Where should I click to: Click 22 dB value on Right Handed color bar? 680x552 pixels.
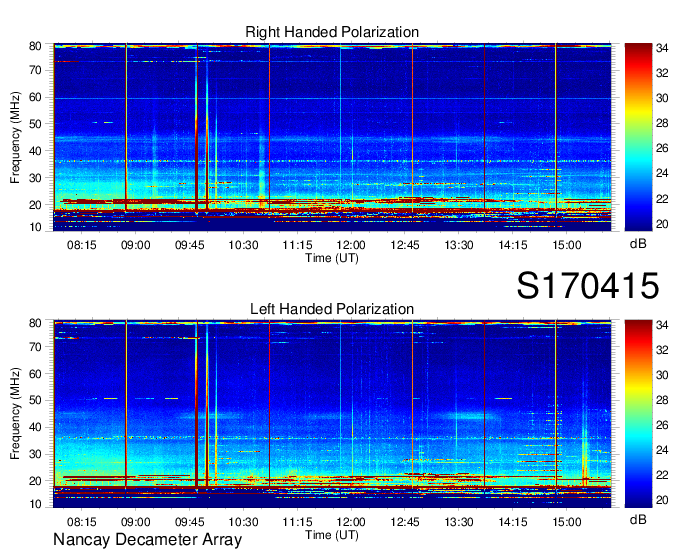662,199
